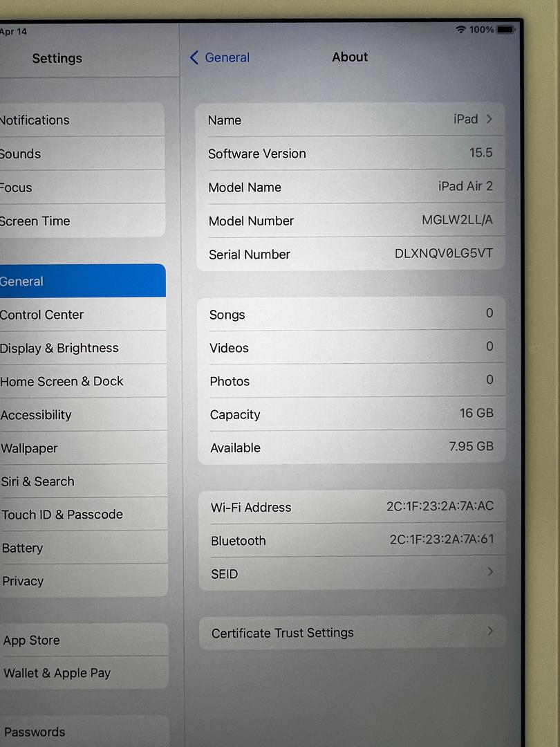
Task: Open Sounds settings
Action: tap(82, 154)
